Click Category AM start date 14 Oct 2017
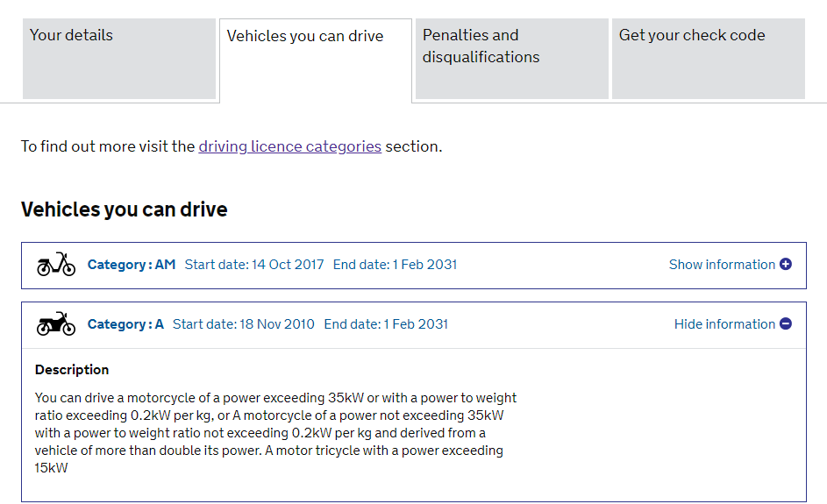 (x=254, y=264)
